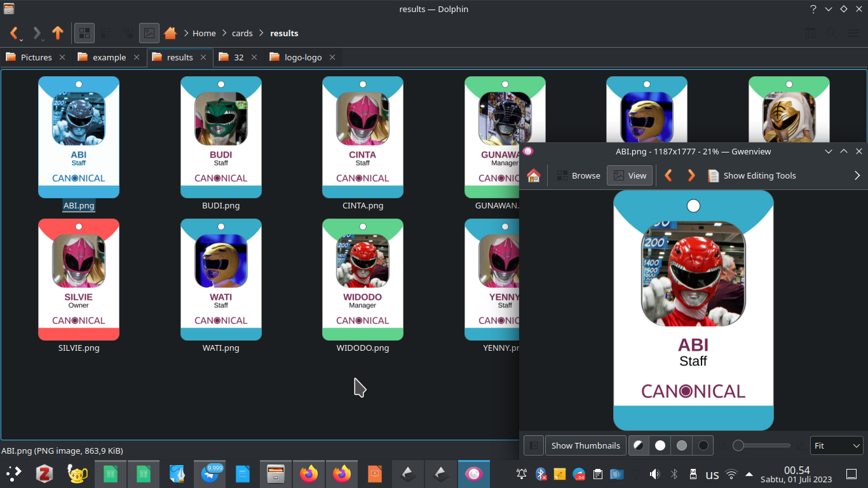Close the 32 tab

point(254,57)
